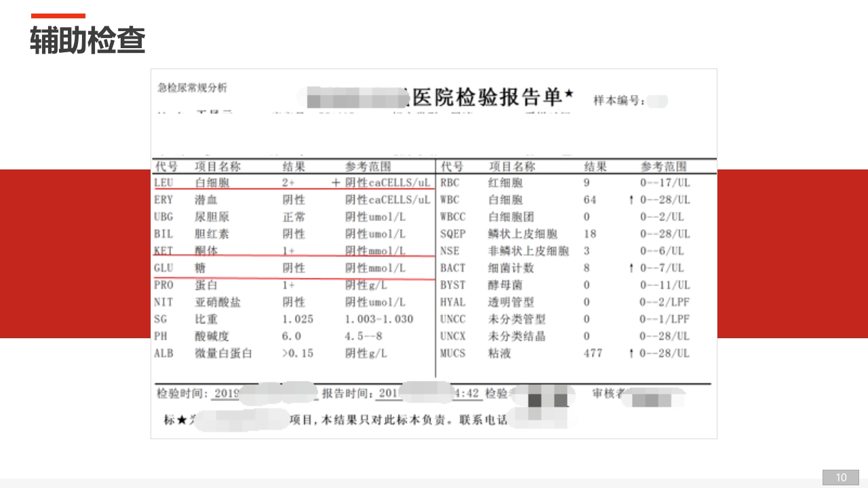Click the page number 10 indicator
The image size is (868, 488).
pyautogui.click(x=841, y=476)
